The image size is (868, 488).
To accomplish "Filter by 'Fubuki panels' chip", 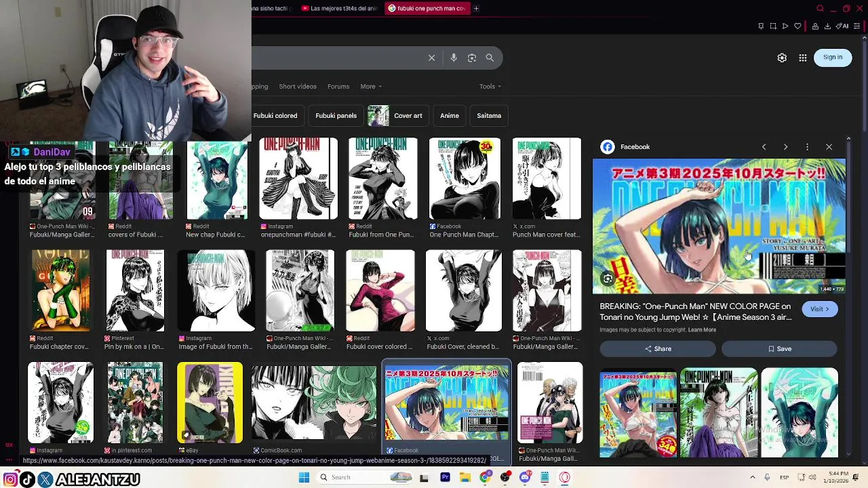I will click(x=336, y=115).
